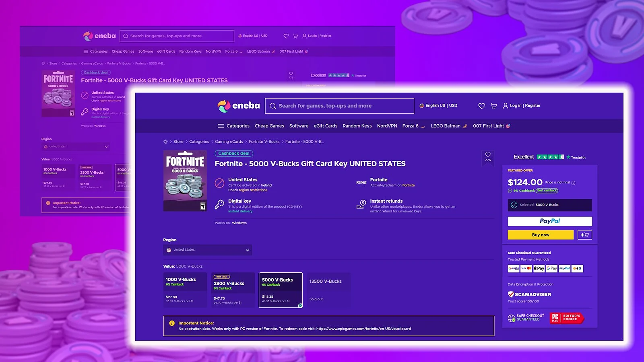This screenshot has height=362, width=644.
Task: Click the price info circle icon
Action: (573, 183)
